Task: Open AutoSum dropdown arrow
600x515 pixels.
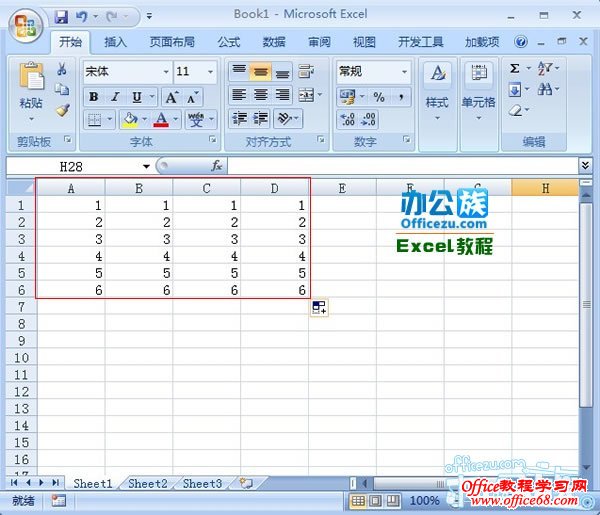Action: 529,68
